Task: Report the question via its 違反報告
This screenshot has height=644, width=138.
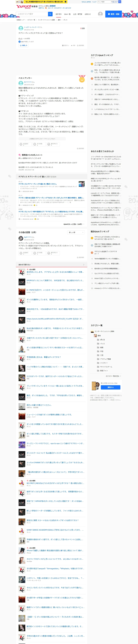Action: coord(80,46)
